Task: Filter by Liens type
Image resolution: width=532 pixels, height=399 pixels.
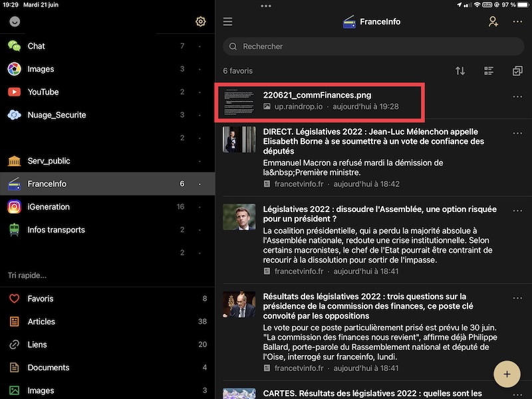Action: coord(107,344)
